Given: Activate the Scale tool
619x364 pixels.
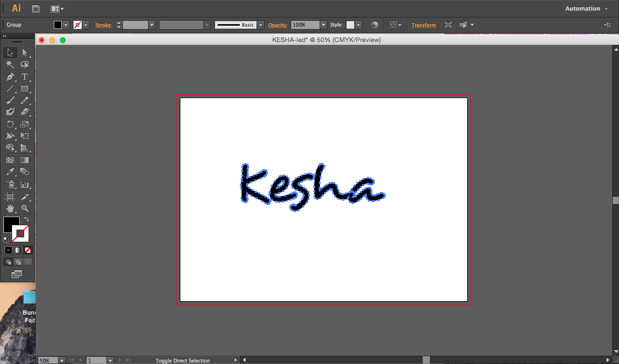Looking at the screenshot, I should pos(25,124).
